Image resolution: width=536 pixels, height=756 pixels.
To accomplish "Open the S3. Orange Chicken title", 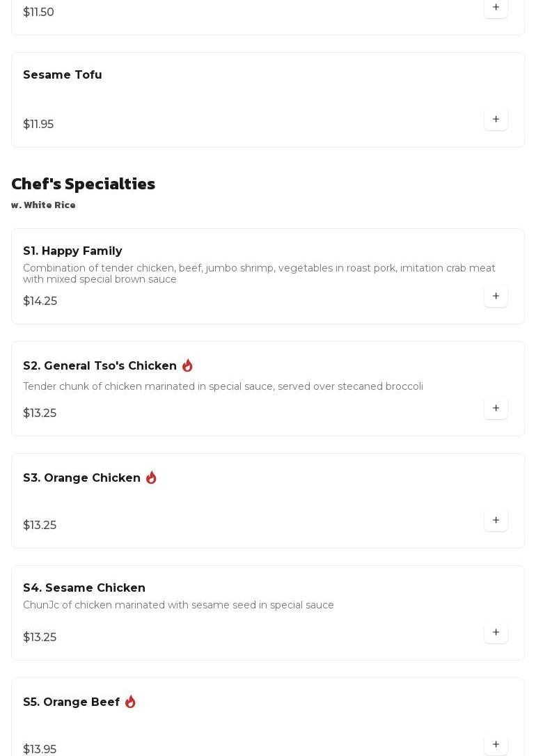I will pyautogui.click(x=81, y=478).
